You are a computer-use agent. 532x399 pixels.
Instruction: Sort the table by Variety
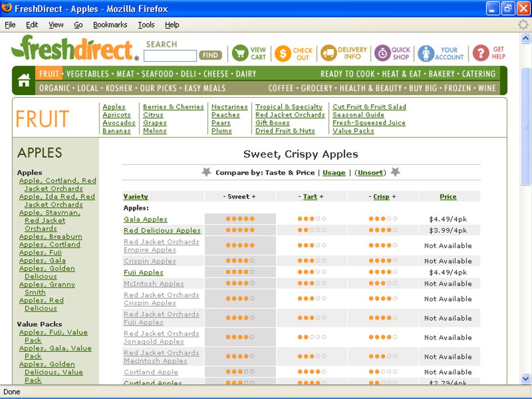(136, 197)
